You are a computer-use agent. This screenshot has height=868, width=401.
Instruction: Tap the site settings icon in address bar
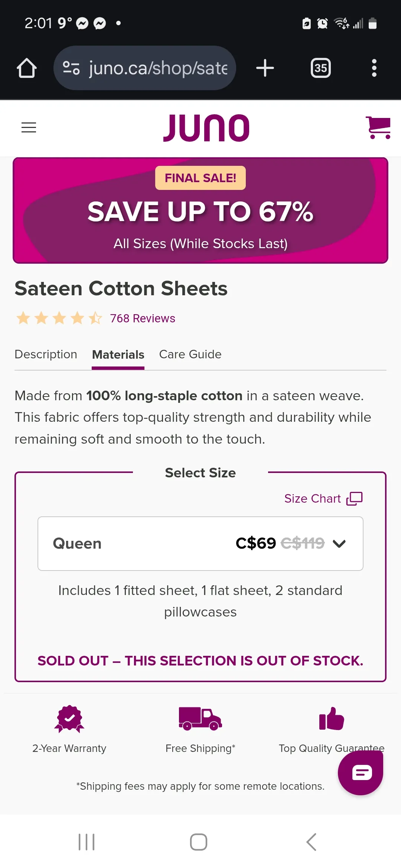click(x=71, y=68)
